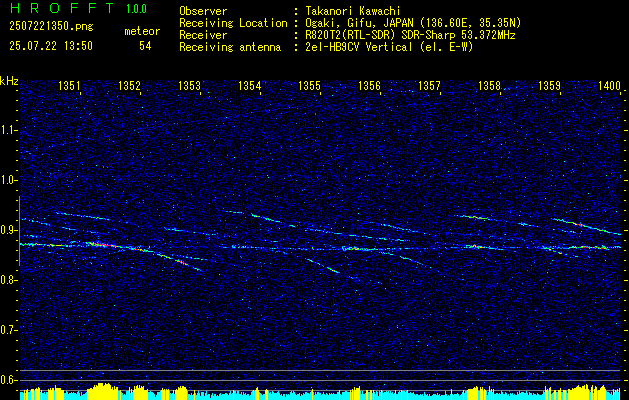Click location Ogaki, Gifu, JAPAN text
The height and width of the screenshot is (400, 629).
tap(413, 23)
